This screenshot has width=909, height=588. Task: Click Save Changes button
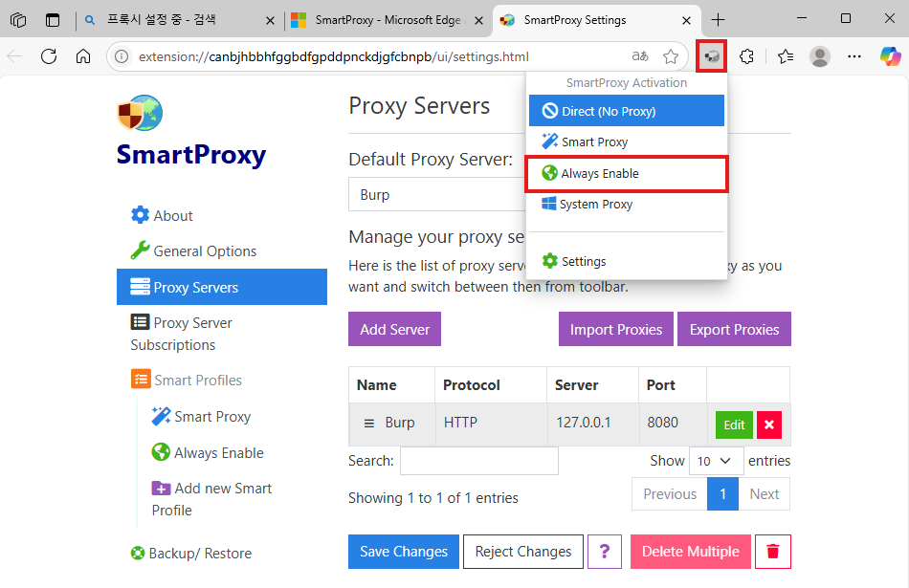[404, 552]
